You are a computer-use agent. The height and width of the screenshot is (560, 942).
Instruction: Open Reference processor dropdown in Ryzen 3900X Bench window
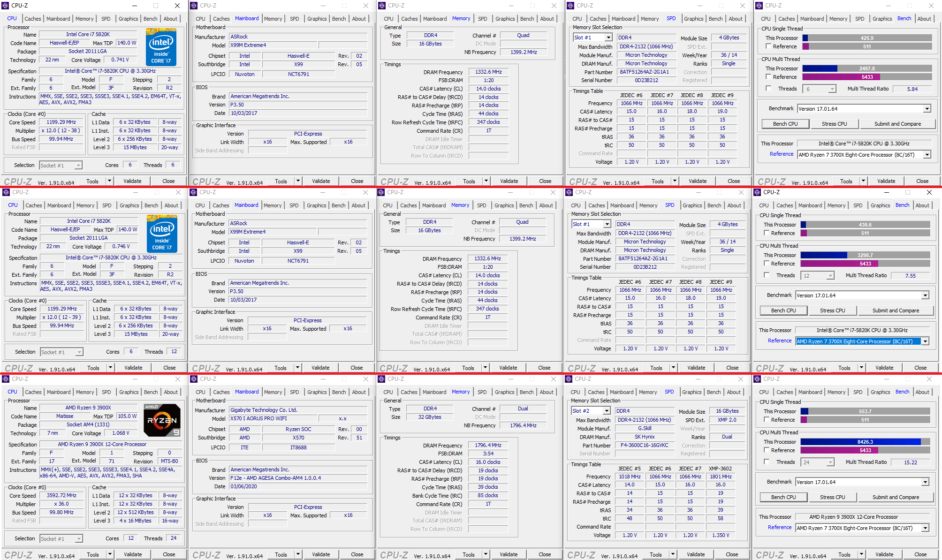[x=862, y=528]
